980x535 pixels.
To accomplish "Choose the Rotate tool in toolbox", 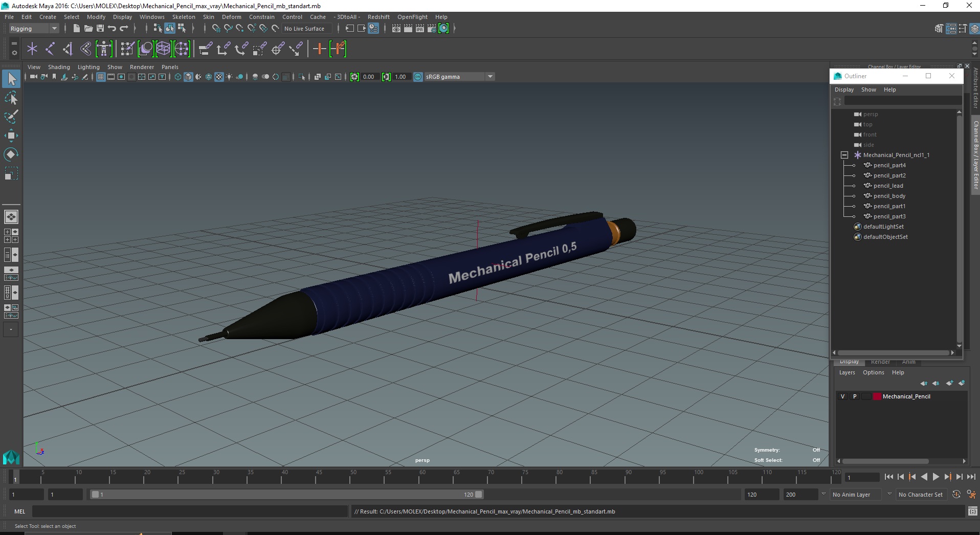I will [11, 154].
